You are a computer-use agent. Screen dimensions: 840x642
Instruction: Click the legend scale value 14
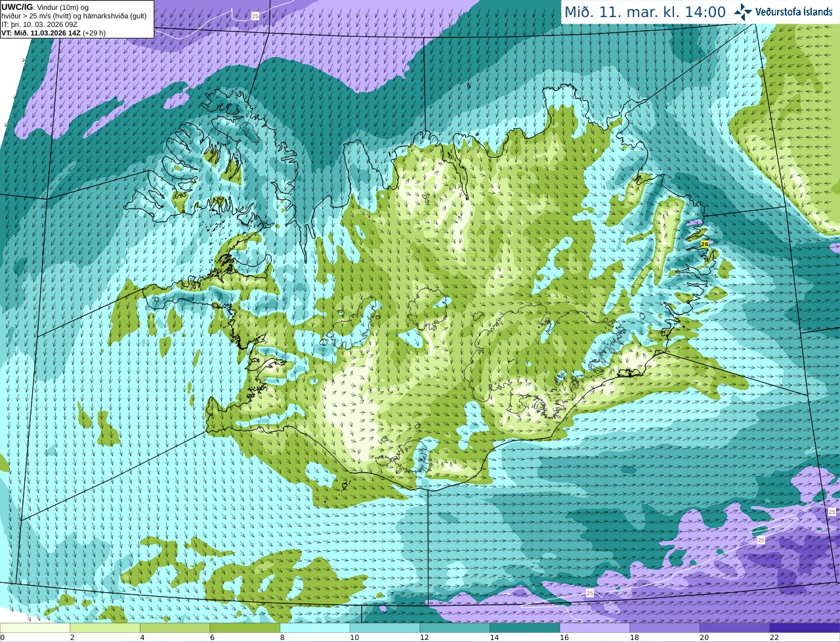pyautogui.click(x=494, y=637)
